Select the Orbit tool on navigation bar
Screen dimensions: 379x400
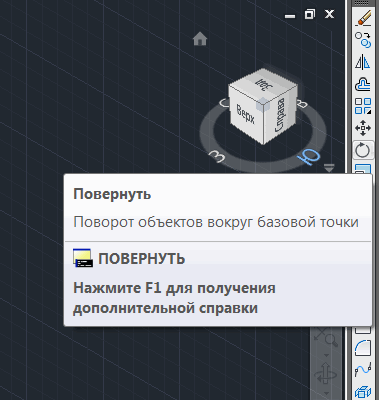pyautogui.click(x=326, y=373)
